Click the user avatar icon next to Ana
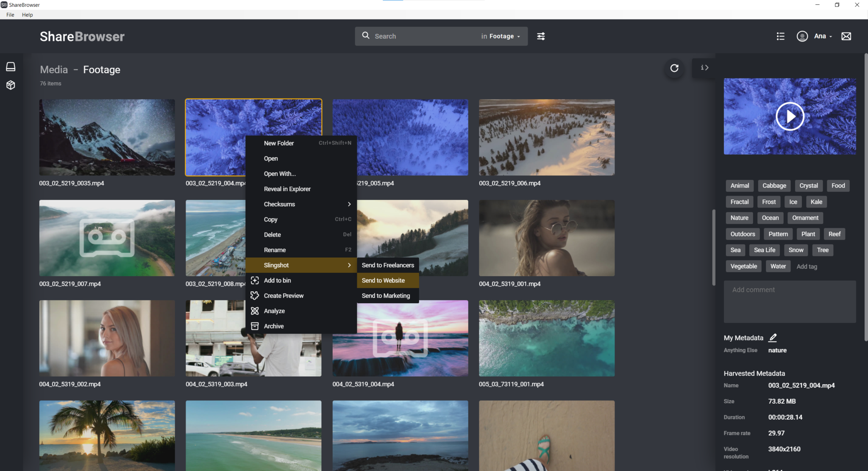Viewport: 868px width, 471px height. click(x=801, y=36)
